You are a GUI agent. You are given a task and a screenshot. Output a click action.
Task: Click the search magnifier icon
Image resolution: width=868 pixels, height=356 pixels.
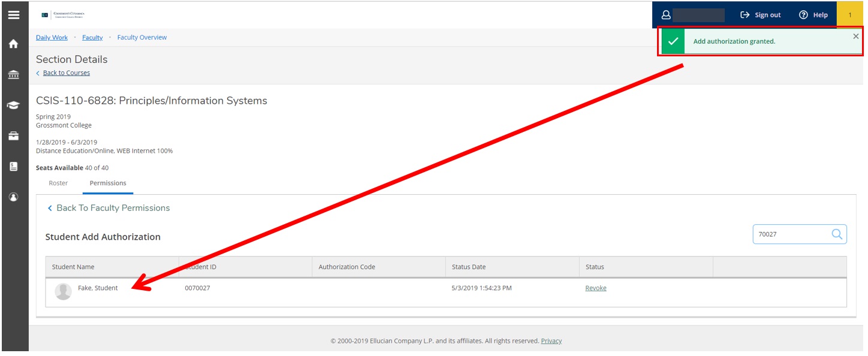[836, 234]
